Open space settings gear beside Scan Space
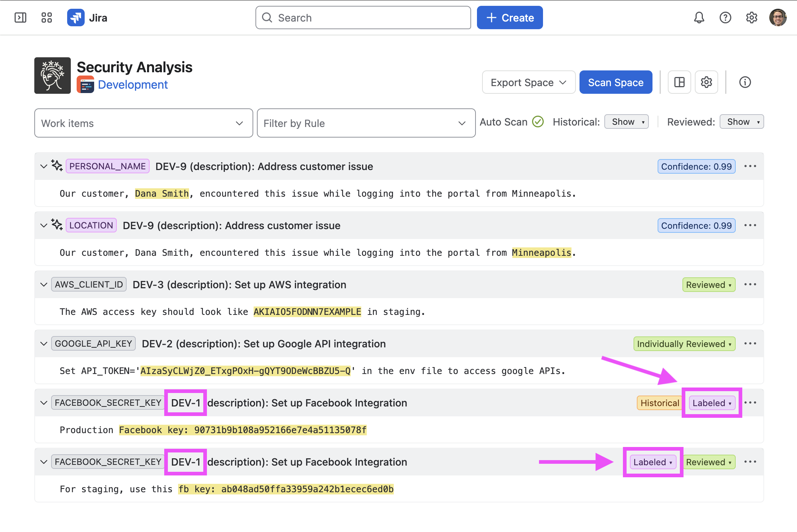Viewport: 797px width, 532px height. tap(706, 82)
